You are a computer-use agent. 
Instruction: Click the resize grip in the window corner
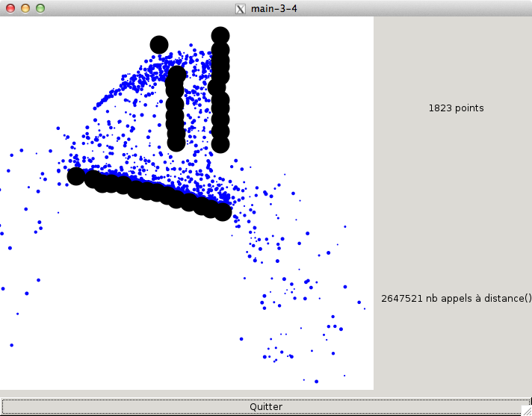point(526,410)
